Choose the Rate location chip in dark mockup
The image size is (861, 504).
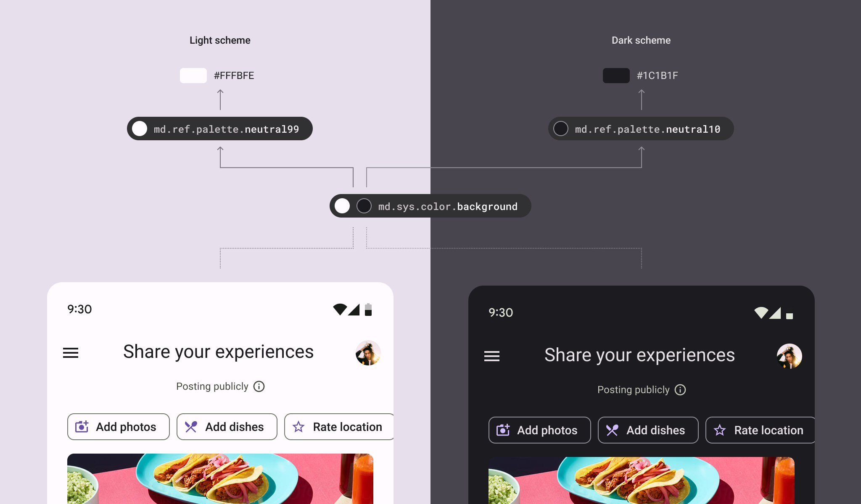click(x=760, y=430)
